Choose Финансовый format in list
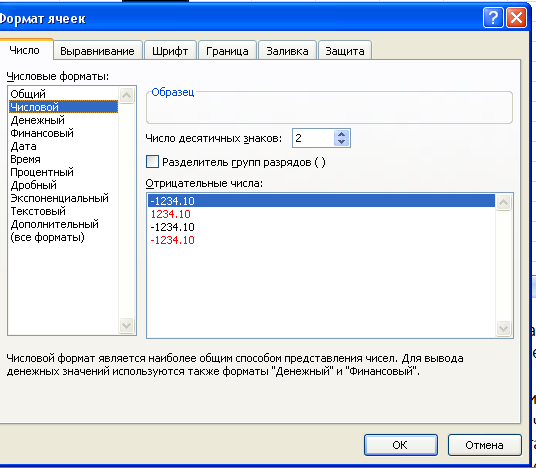 coord(63,133)
